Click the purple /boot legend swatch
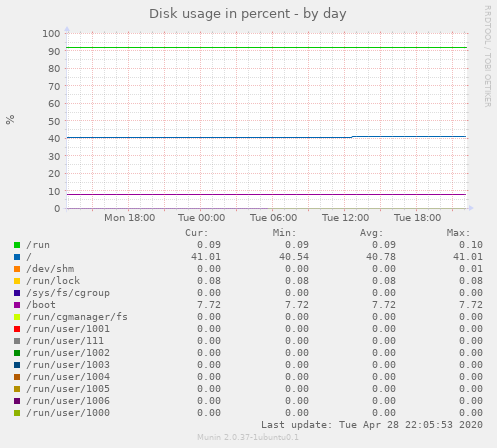 17,305
